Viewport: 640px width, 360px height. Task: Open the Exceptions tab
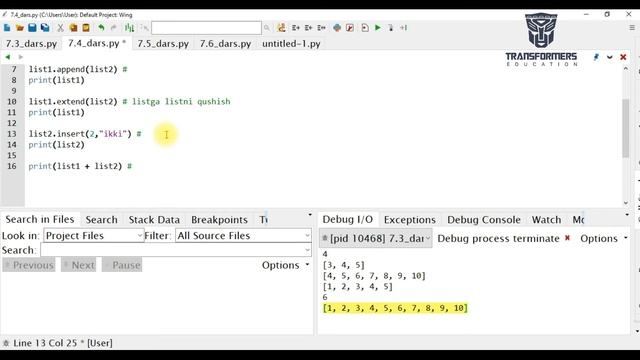409,220
